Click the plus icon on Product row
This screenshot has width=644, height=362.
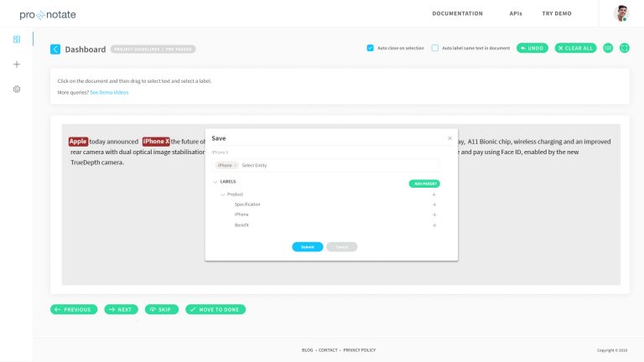click(434, 194)
